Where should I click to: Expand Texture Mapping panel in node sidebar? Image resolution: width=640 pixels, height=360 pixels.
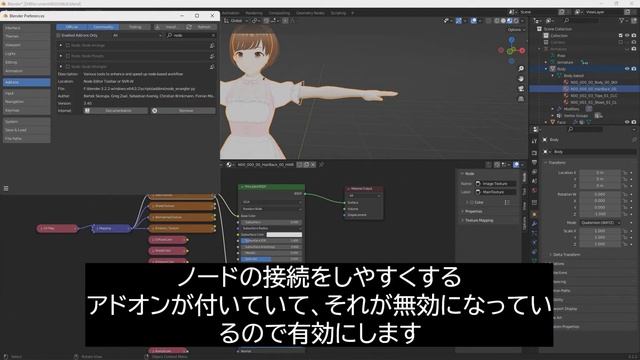tap(479, 220)
